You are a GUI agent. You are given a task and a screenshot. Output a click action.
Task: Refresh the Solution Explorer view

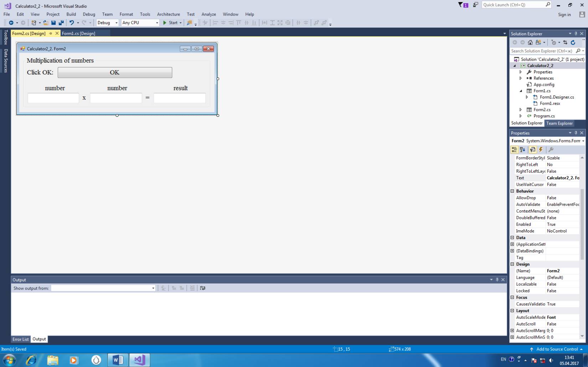[573, 42]
